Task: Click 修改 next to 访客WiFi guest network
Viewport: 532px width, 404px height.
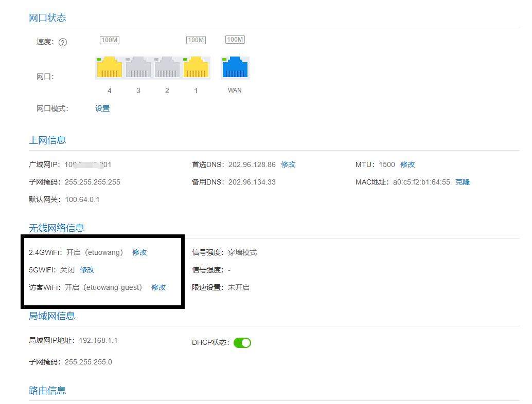Action: tap(158, 287)
